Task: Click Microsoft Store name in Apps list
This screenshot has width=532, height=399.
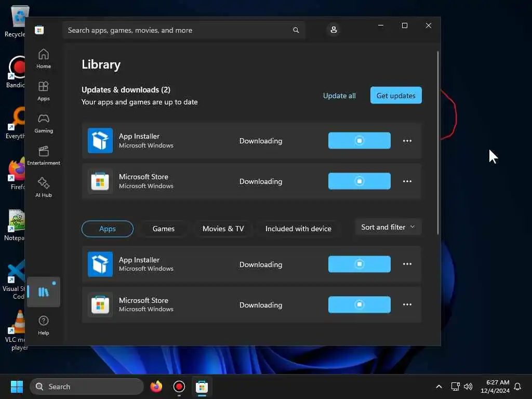Action: point(143,300)
